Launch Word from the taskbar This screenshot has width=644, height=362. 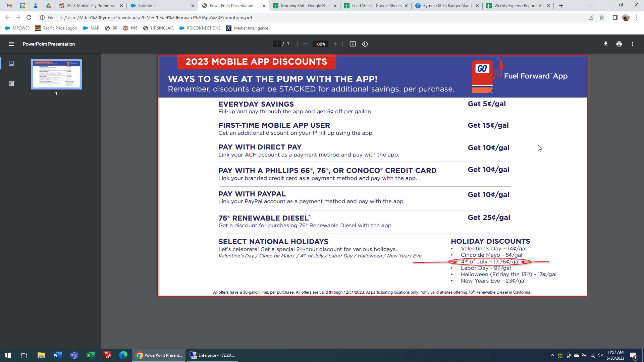point(57,355)
